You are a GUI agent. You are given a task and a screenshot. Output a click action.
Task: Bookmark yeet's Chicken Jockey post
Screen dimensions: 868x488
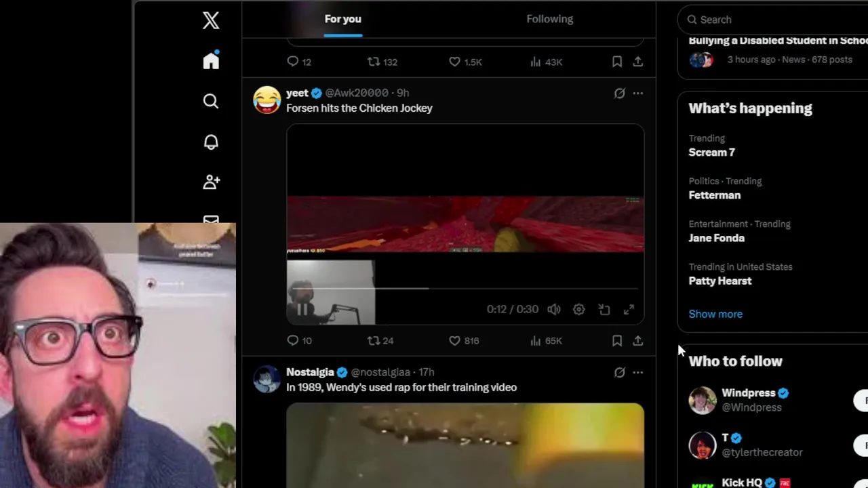click(617, 341)
